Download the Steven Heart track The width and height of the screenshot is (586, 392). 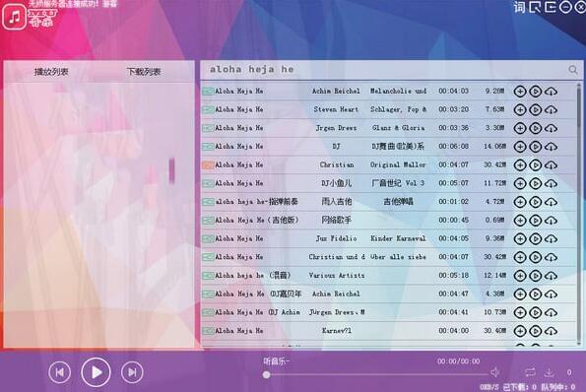tap(551, 109)
